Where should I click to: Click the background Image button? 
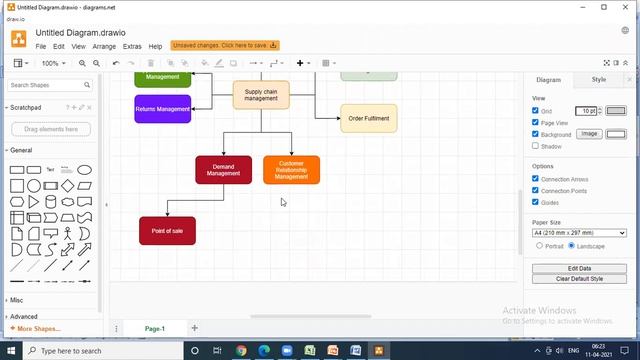589,134
